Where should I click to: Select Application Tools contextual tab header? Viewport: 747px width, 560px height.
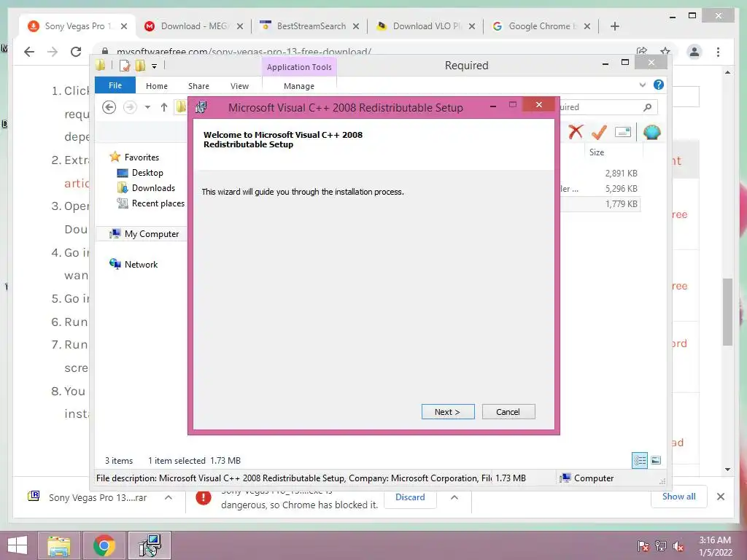point(299,67)
